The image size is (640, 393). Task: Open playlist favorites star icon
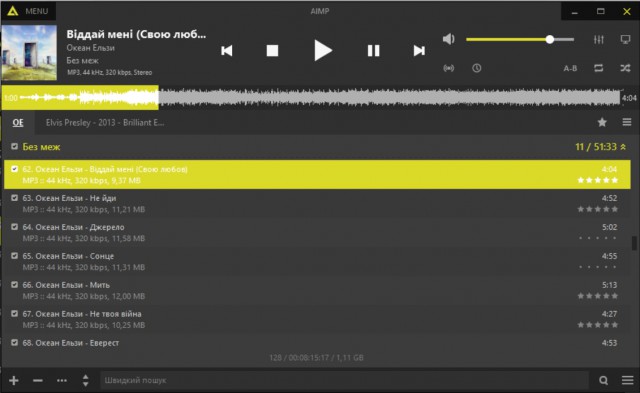(x=602, y=122)
